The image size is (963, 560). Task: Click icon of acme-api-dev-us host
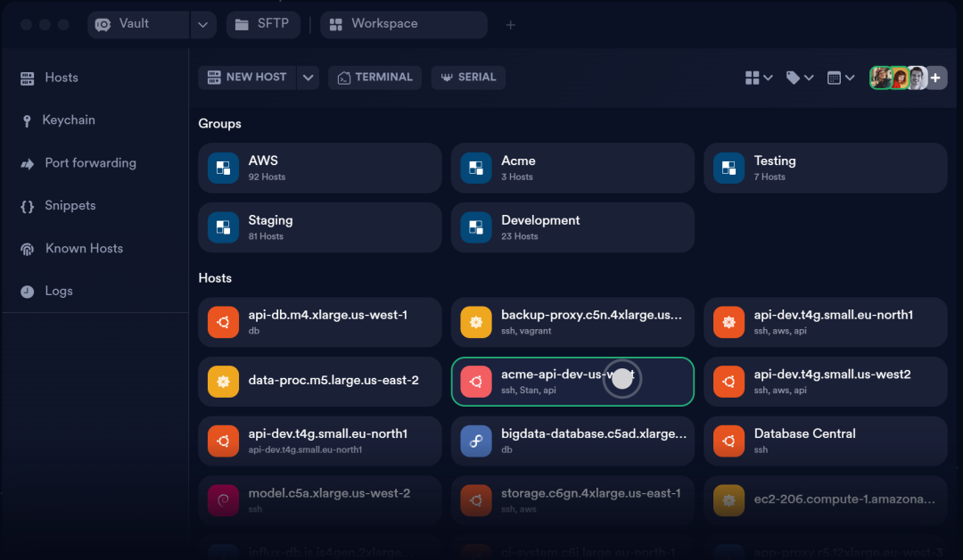coord(476,382)
